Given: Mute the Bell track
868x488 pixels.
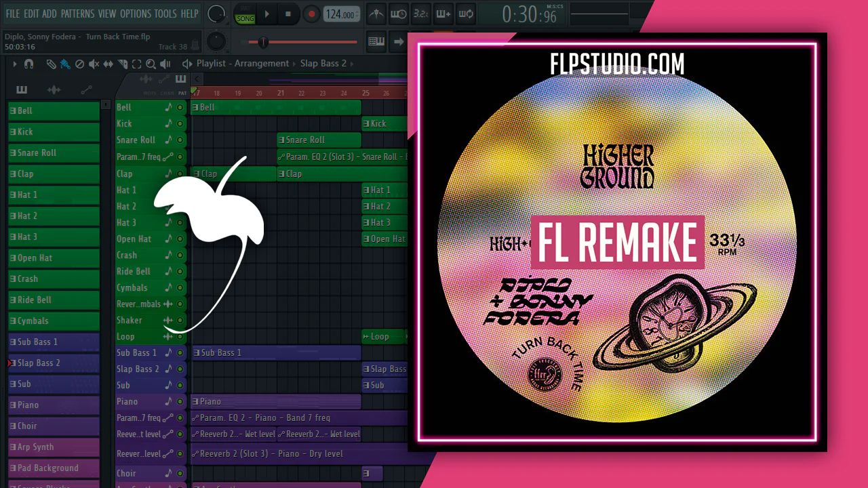Looking at the screenshot, I should click(180, 108).
